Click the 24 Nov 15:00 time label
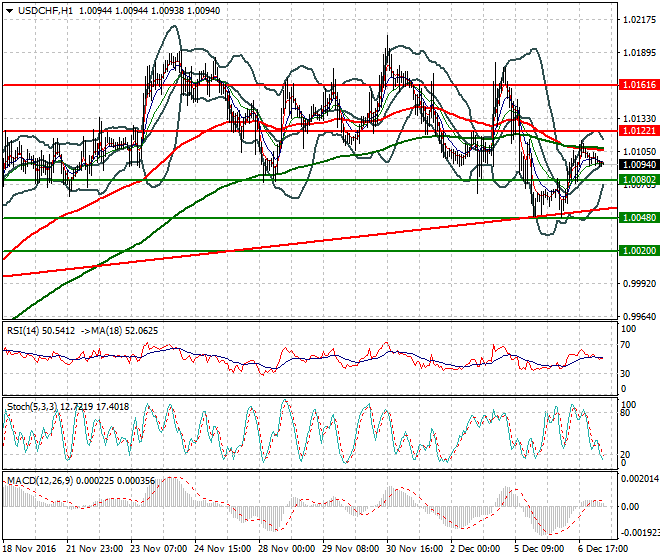The image size is (660, 560). [223, 549]
